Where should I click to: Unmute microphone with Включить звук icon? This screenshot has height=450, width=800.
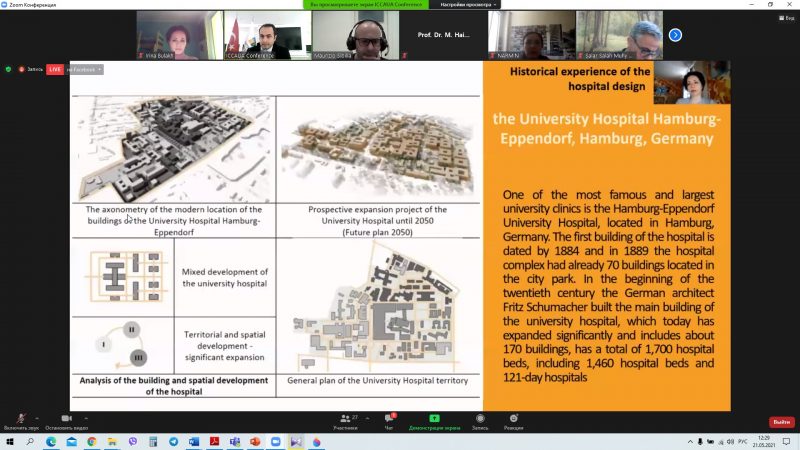point(21,421)
